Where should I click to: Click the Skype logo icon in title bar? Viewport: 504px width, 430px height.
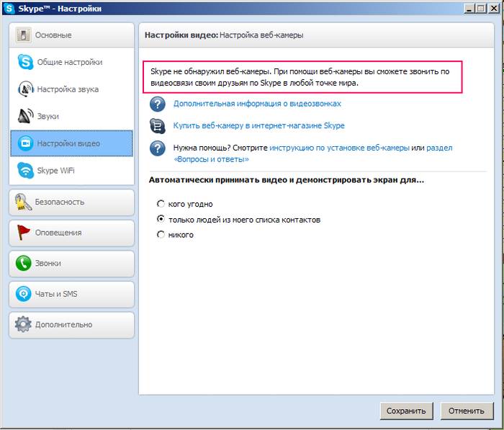click(x=9, y=9)
